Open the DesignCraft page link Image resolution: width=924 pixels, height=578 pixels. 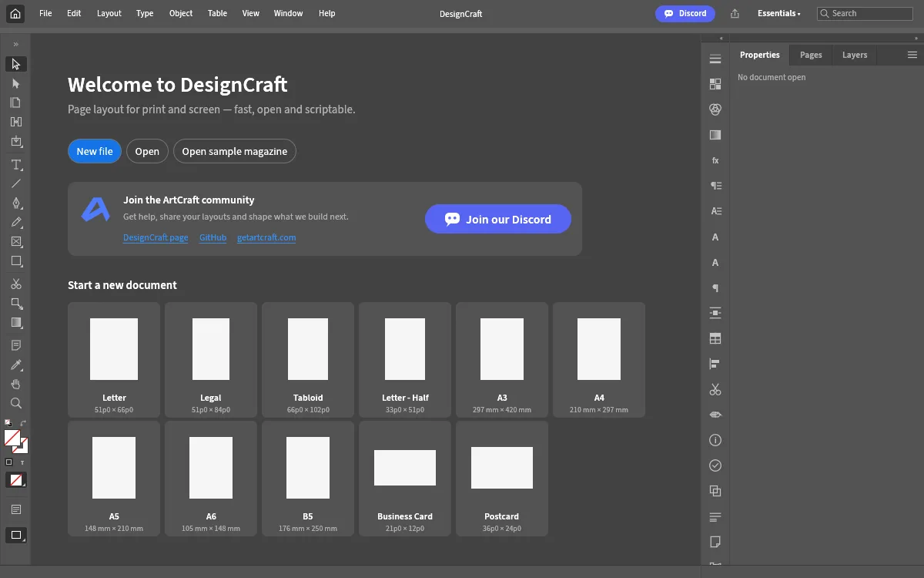pos(156,237)
